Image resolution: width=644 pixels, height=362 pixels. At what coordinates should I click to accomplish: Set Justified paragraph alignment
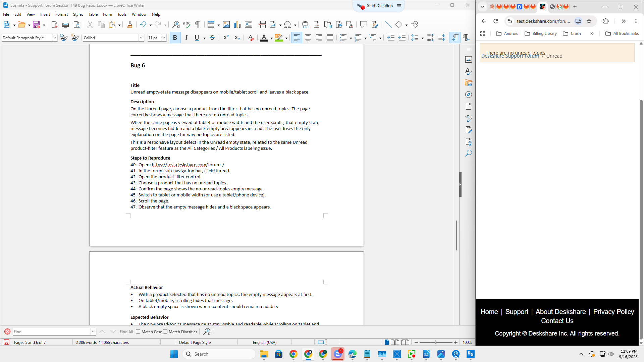(x=330, y=38)
